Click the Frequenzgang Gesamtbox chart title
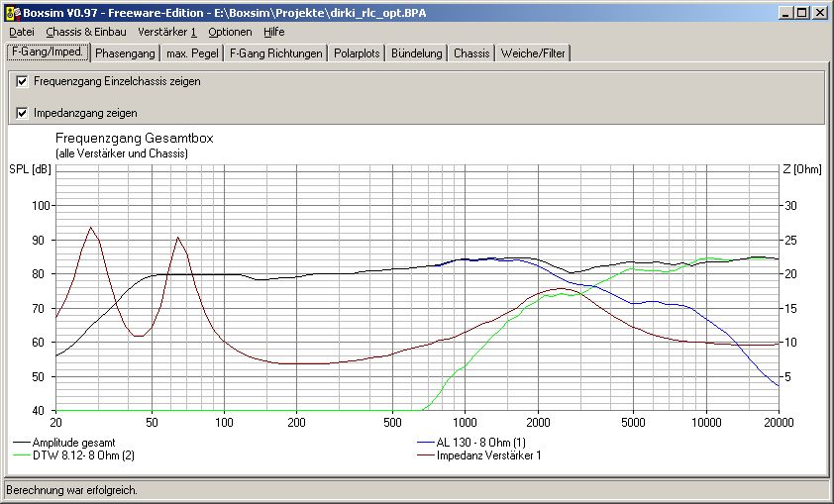834x504 pixels. click(x=135, y=139)
